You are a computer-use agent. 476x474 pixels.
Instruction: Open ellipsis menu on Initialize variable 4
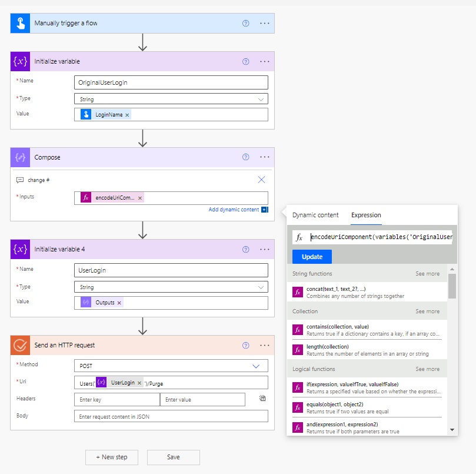[264, 249]
